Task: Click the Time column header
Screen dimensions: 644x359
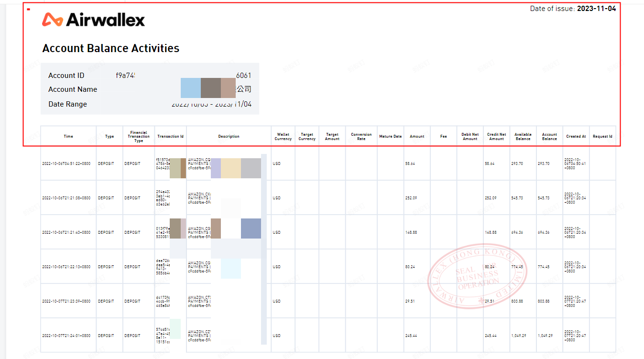Action: click(x=68, y=136)
